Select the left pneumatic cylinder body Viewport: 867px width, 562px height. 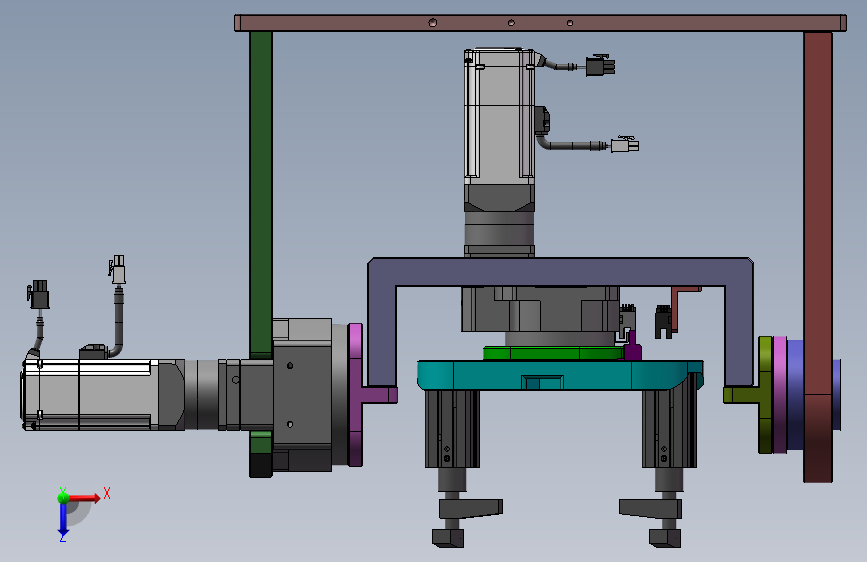[452, 429]
